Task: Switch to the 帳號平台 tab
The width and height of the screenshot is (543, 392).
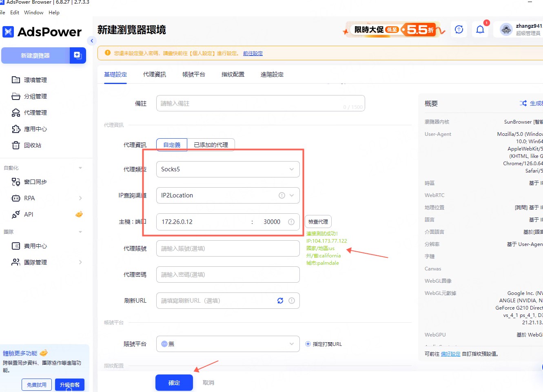Action: (194, 74)
